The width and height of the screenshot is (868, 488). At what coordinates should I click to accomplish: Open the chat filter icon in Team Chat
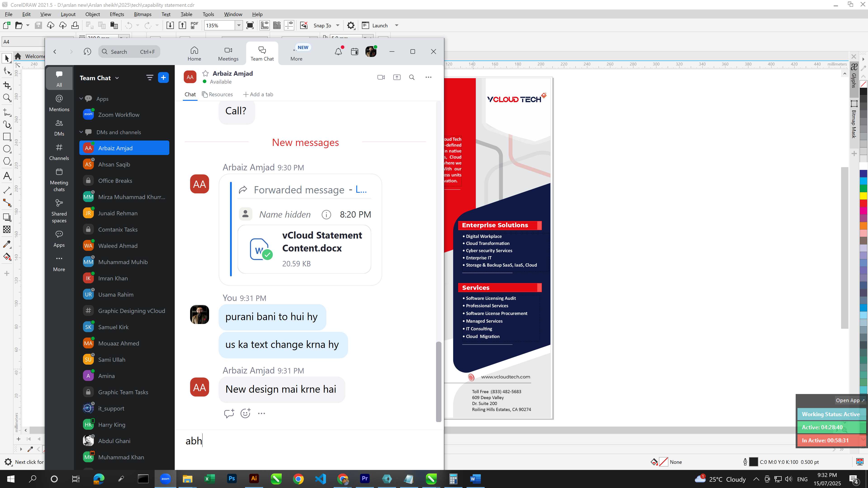tap(150, 78)
